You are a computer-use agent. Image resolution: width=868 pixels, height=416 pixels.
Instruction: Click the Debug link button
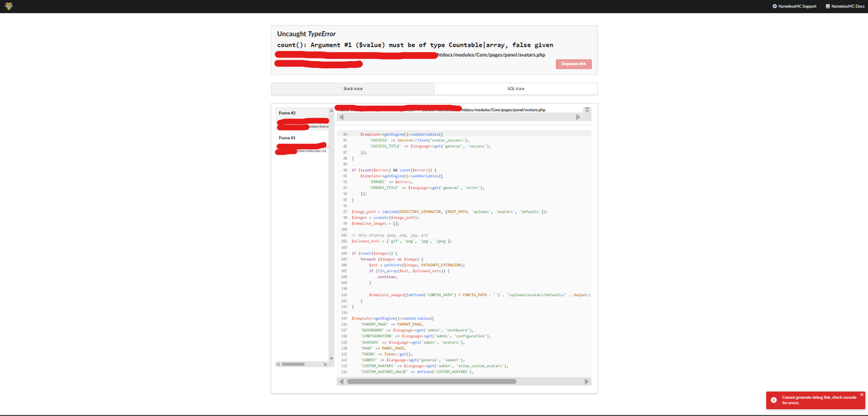574,64
